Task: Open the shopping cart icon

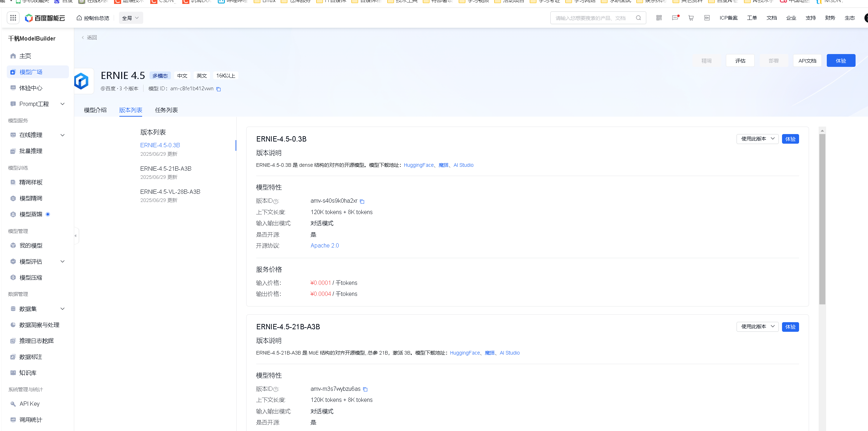Action: pos(691,18)
